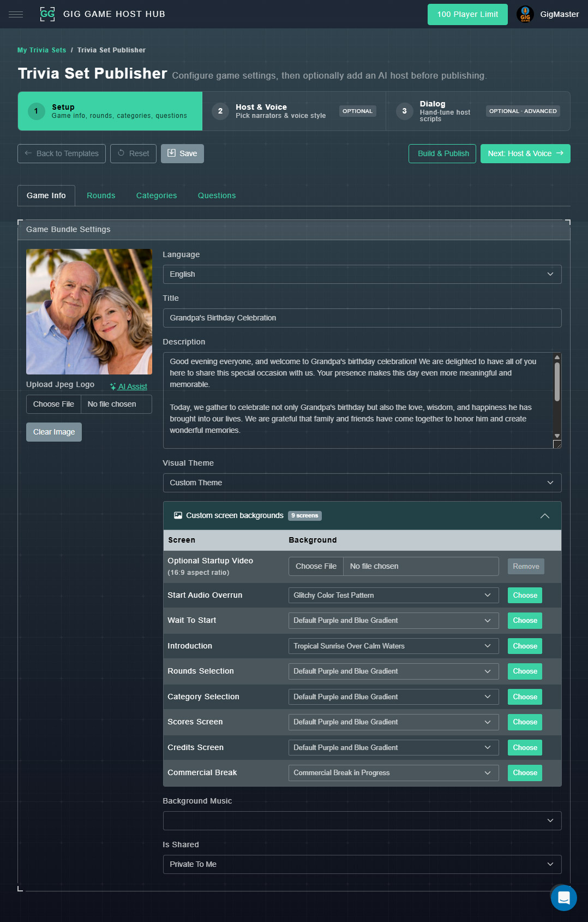The height and width of the screenshot is (922, 588).
Task: Click Choose for Introduction
Action: tap(525, 646)
